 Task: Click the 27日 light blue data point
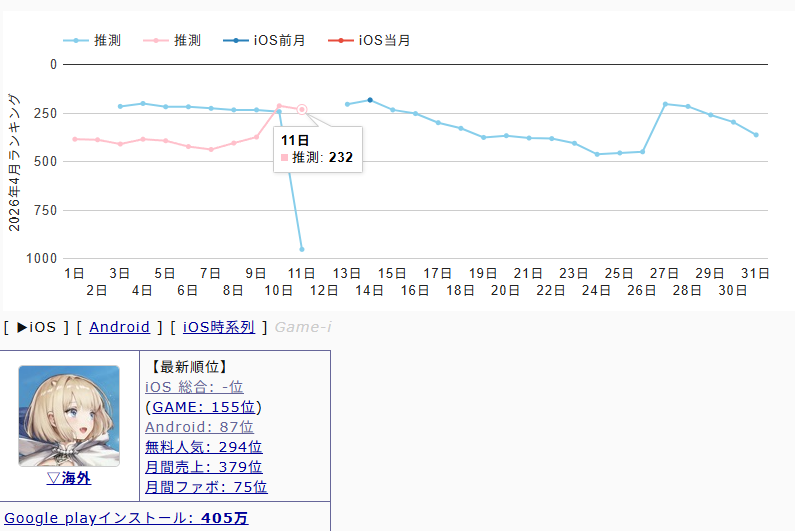point(665,104)
